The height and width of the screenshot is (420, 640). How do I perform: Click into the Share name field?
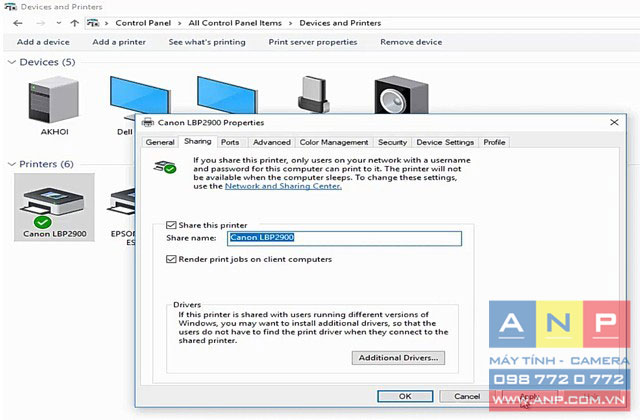point(344,238)
